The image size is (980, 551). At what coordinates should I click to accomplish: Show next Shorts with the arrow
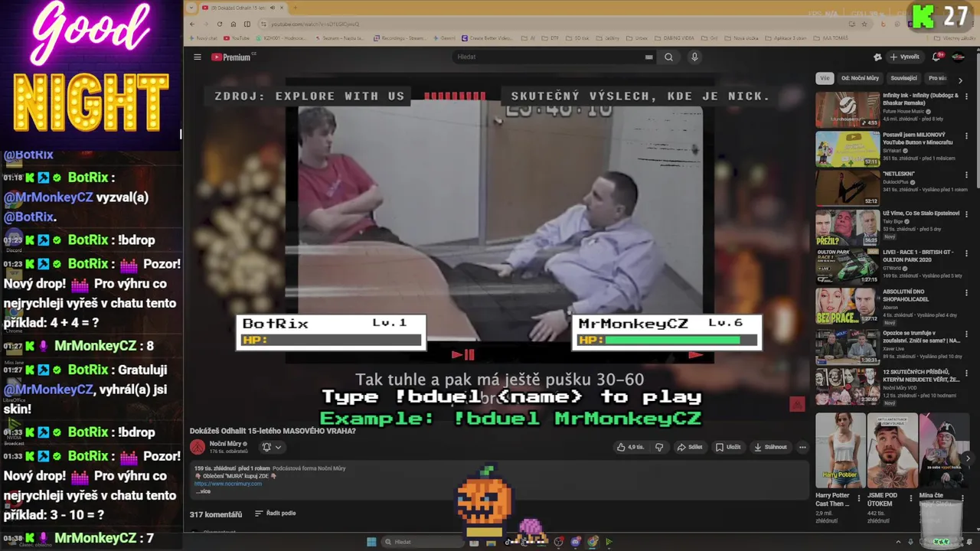click(968, 458)
